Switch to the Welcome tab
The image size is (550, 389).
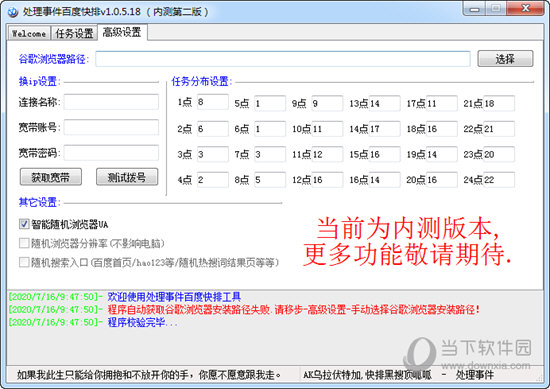click(x=29, y=34)
